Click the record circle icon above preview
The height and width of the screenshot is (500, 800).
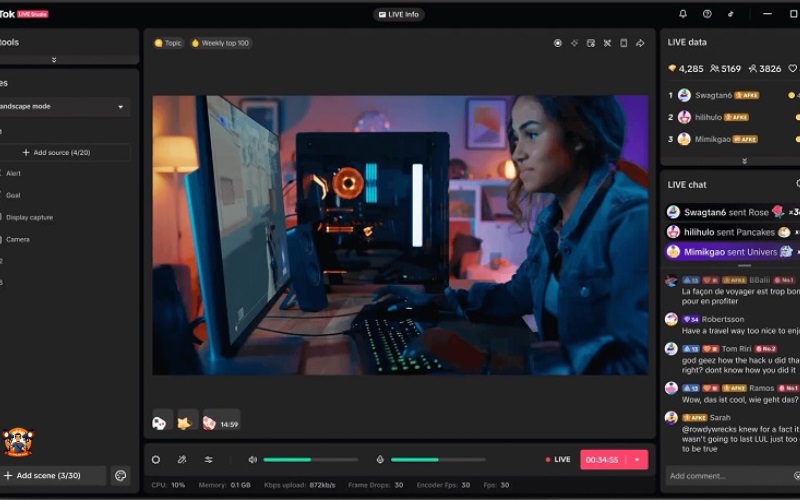pyautogui.click(x=558, y=43)
